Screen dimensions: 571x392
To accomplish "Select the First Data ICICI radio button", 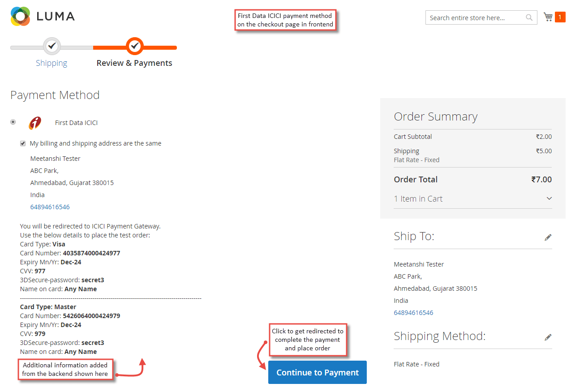I will click(x=13, y=122).
